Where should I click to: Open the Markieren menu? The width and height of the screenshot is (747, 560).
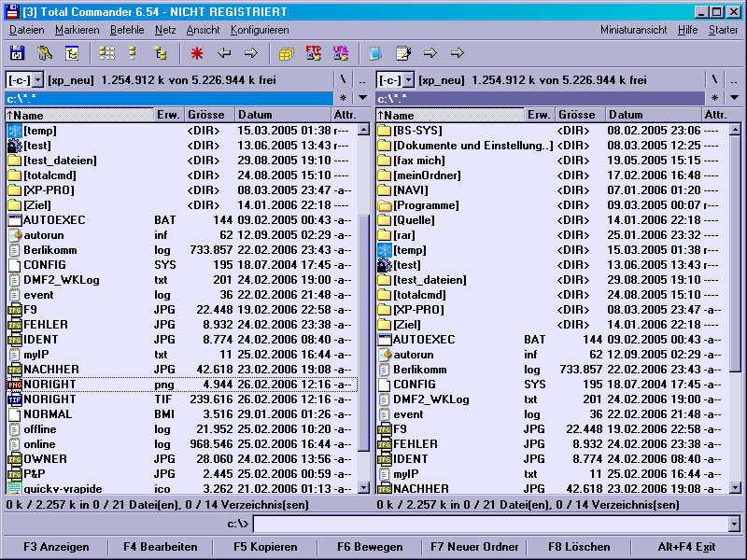coord(78,30)
